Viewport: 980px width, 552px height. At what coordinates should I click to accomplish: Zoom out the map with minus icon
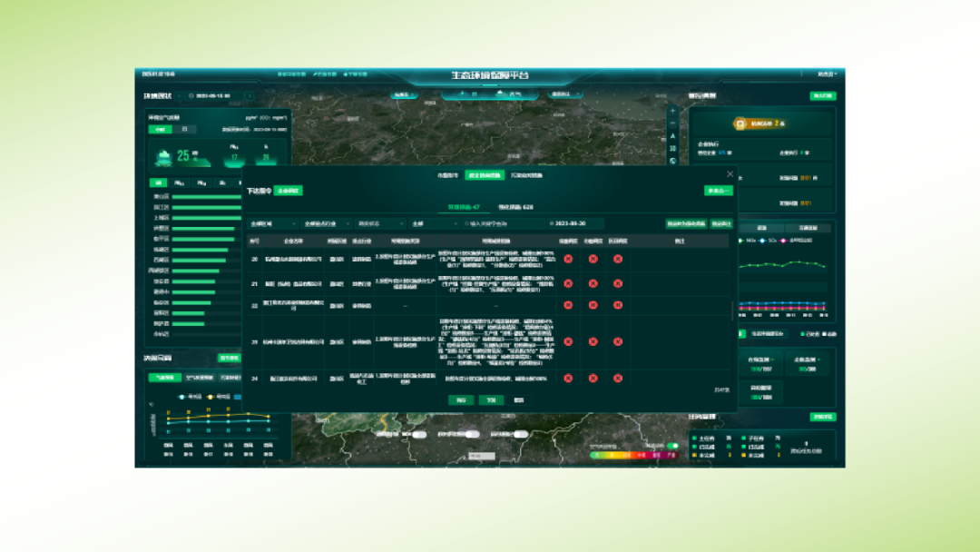tap(672, 122)
